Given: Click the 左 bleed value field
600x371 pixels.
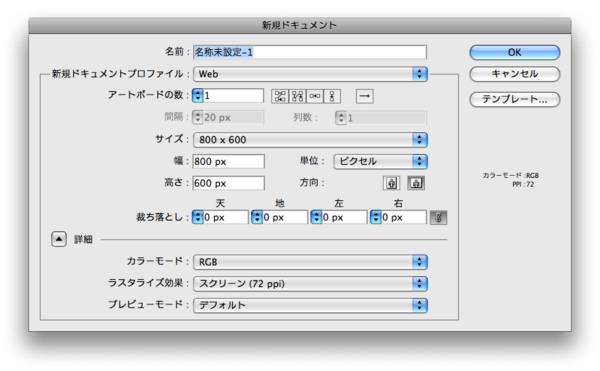Looking at the screenshot, I should (x=344, y=218).
